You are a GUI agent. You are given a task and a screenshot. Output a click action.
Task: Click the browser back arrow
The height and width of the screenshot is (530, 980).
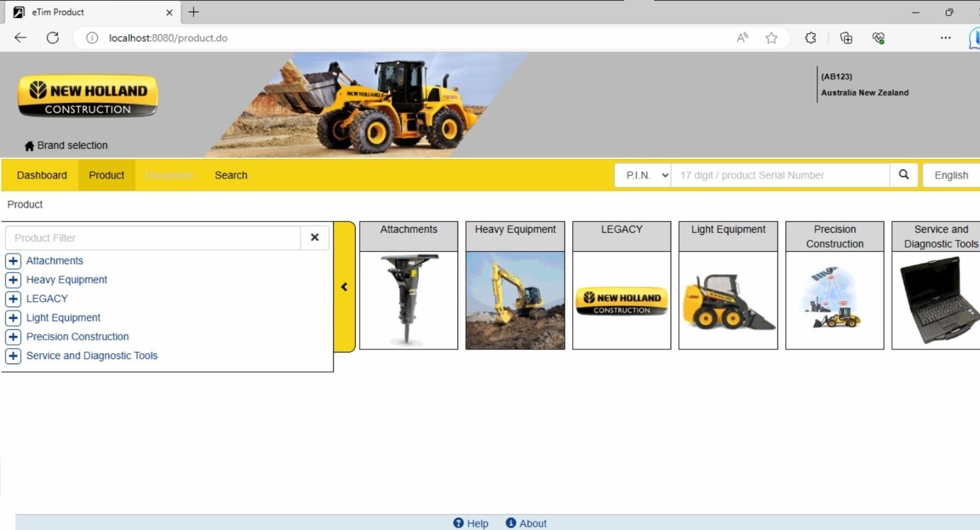pos(20,37)
